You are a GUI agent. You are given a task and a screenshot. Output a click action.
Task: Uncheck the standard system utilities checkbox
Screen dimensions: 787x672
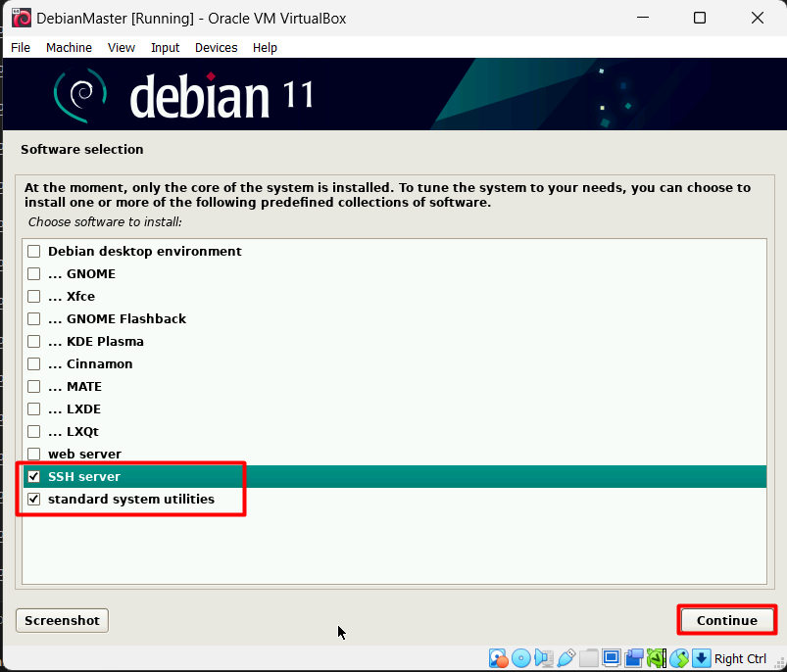pyautogui.click(x=33, y=500)
